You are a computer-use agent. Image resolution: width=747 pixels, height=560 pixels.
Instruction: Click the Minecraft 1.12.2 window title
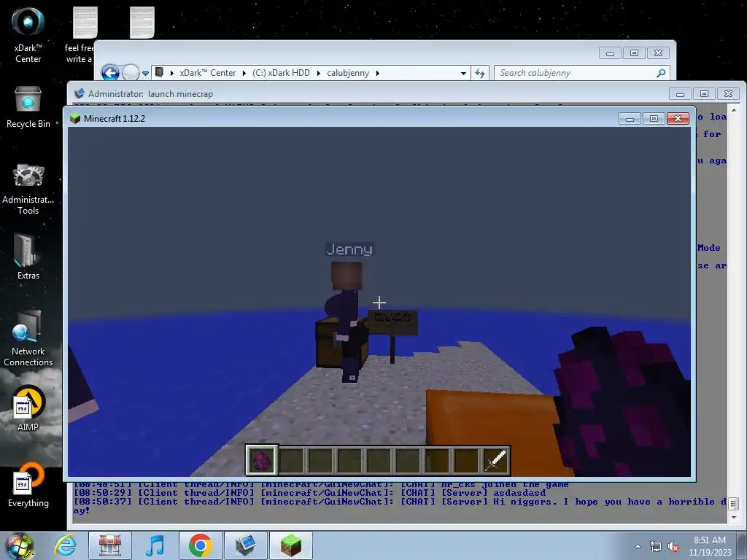click(x=115, y=119)
